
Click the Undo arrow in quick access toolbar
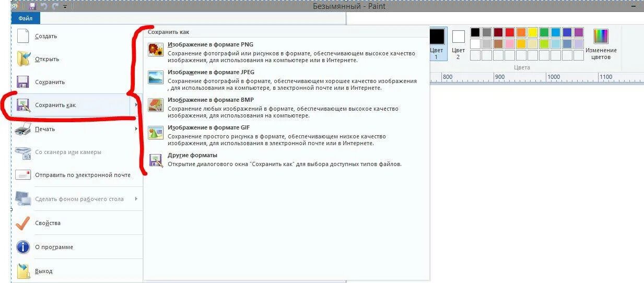(44, 6)
